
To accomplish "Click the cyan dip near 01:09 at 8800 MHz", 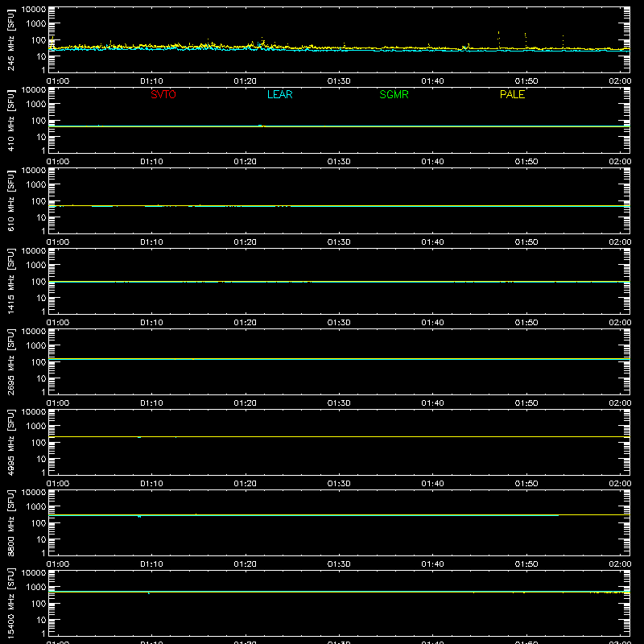I will click(x=139, y=516).
